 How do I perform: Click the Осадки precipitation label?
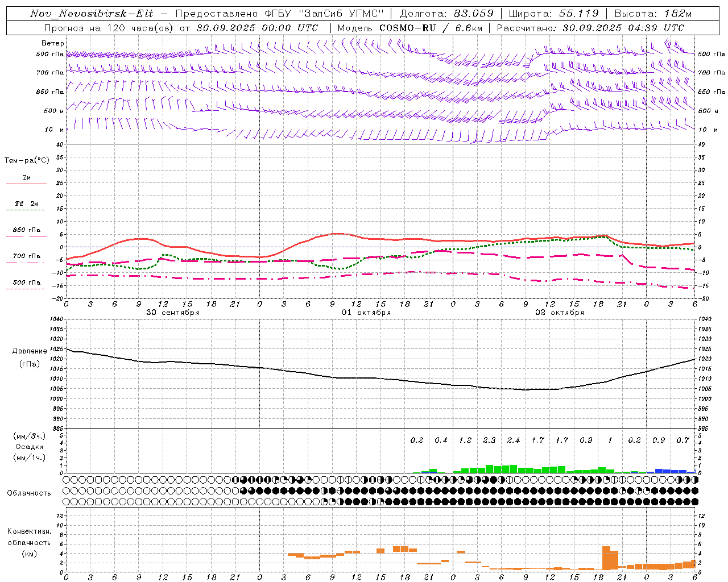[29, 447]
